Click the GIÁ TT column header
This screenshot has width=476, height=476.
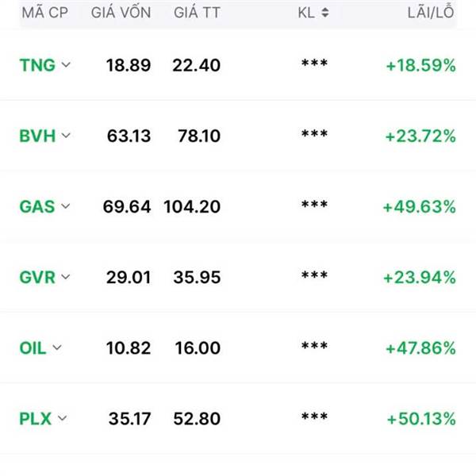pyautogui.click(x=195, y=13)
